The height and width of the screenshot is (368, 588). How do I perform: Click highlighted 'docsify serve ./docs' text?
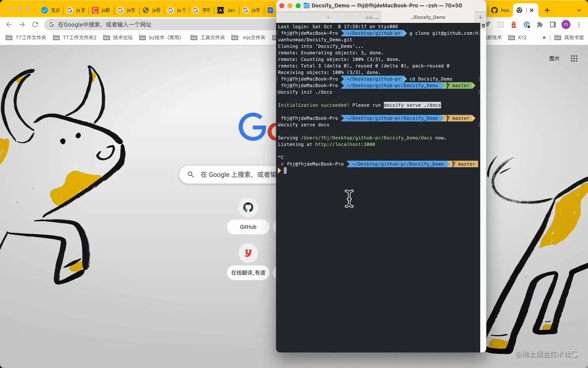coord(412,105)
